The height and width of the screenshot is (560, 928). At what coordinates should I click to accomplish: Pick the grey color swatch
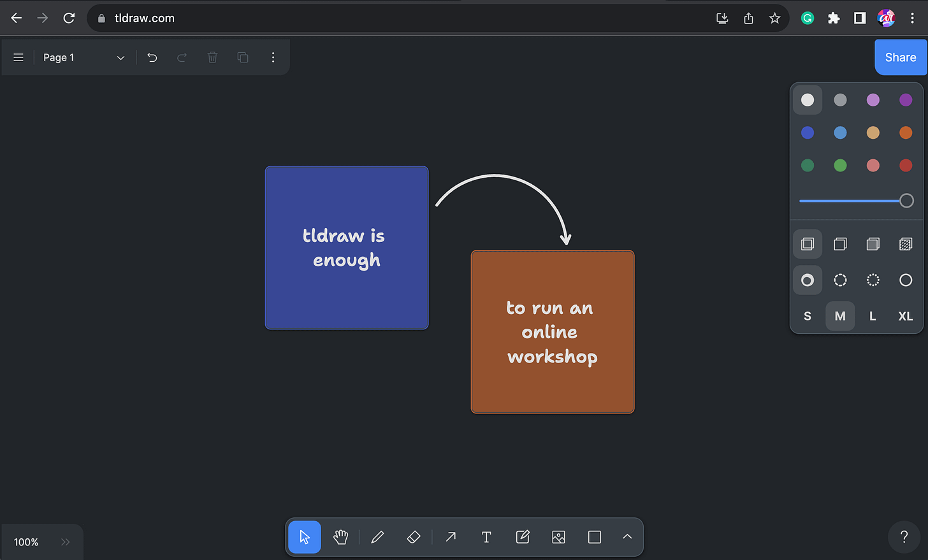click(840, 100)
